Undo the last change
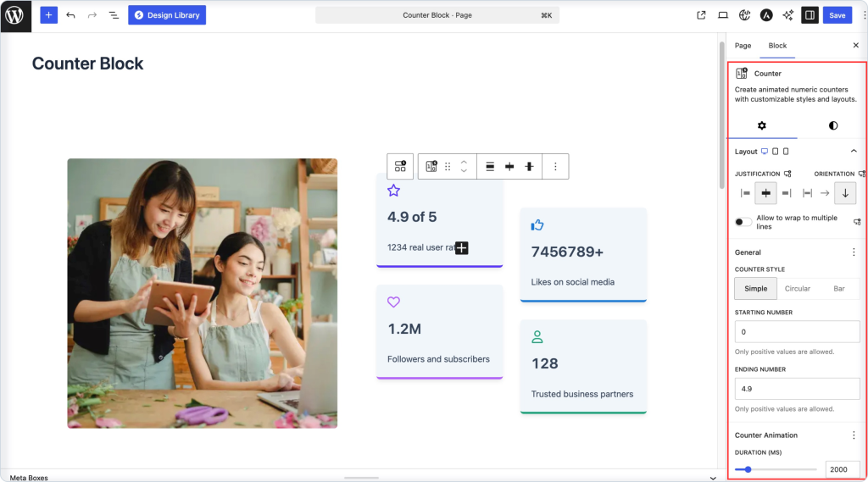Image resolution: width=868 pixels, height=482 pixels. pos(70,15)
